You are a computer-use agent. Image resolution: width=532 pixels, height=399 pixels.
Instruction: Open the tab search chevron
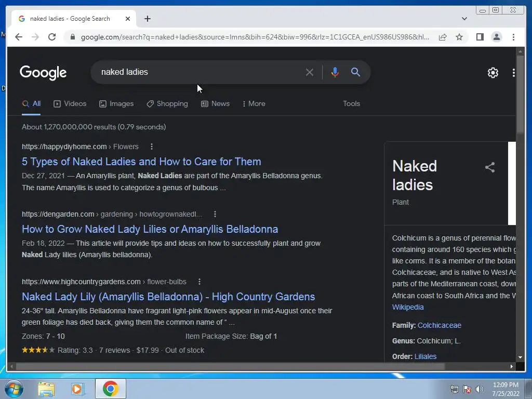coord(464,19)
